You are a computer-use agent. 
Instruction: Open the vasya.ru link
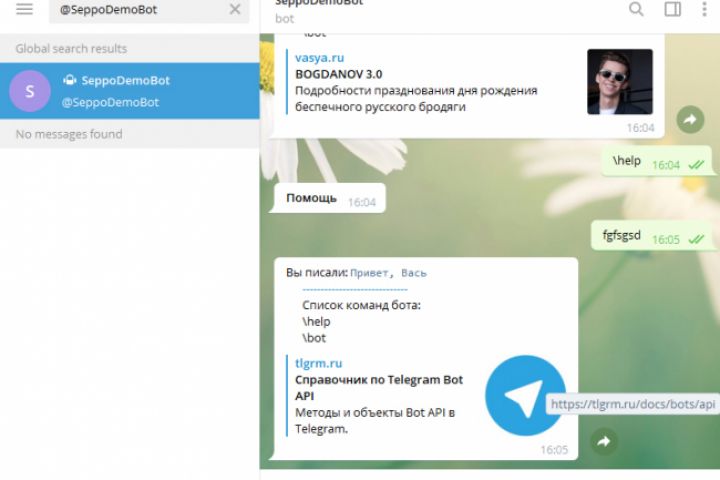pyautogui.click(x=319, y=58)
